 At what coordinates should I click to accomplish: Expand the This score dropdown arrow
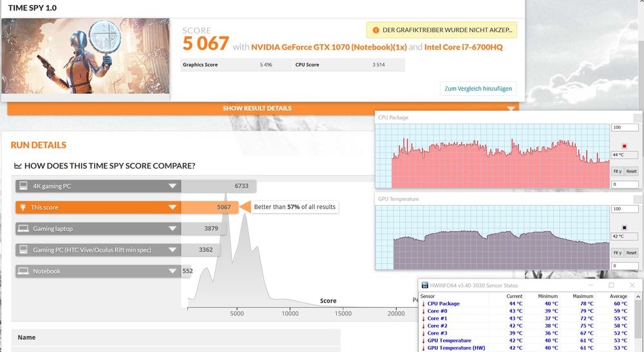pyautogui.click(x=172, y=207)
